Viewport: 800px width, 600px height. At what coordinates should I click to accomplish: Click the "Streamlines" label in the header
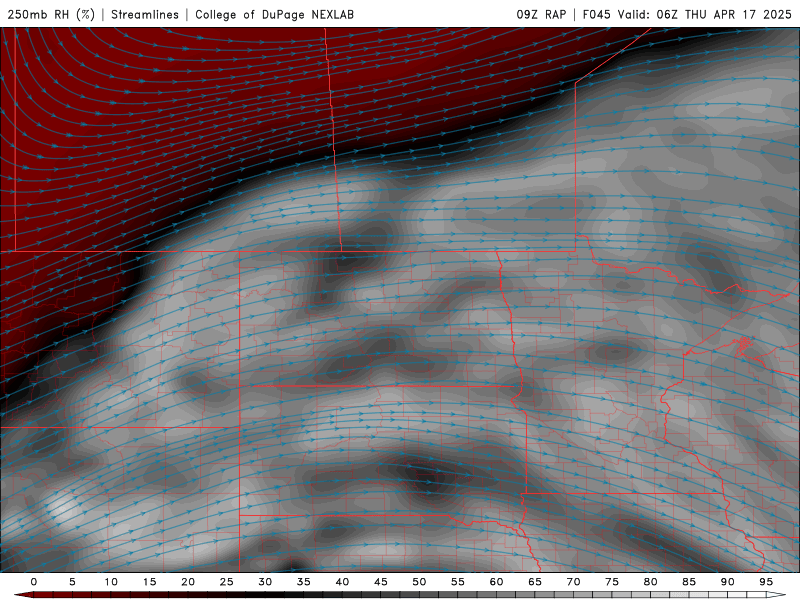pyautogui.click(x=145, y=14)
